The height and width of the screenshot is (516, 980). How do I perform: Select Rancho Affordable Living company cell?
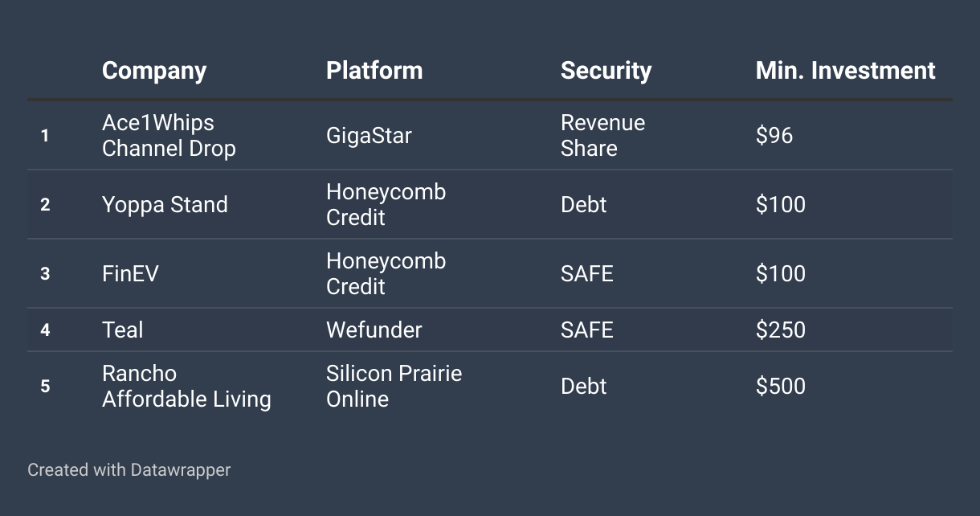(186, 386)
